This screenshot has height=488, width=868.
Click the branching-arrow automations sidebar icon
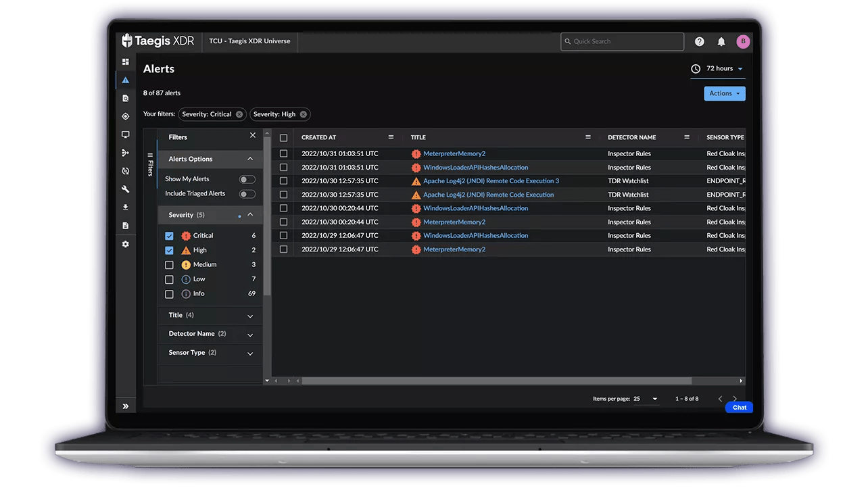125,153
